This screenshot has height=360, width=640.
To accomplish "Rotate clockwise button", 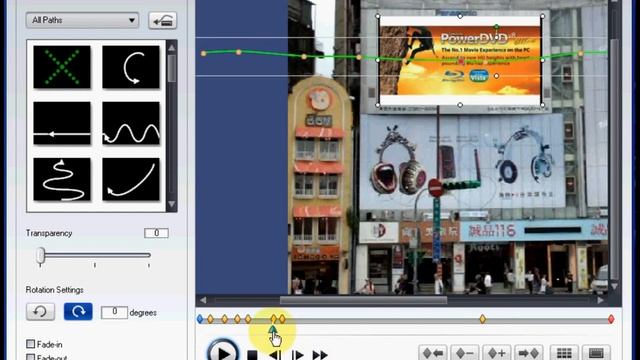I will click(x=78, y=312).
